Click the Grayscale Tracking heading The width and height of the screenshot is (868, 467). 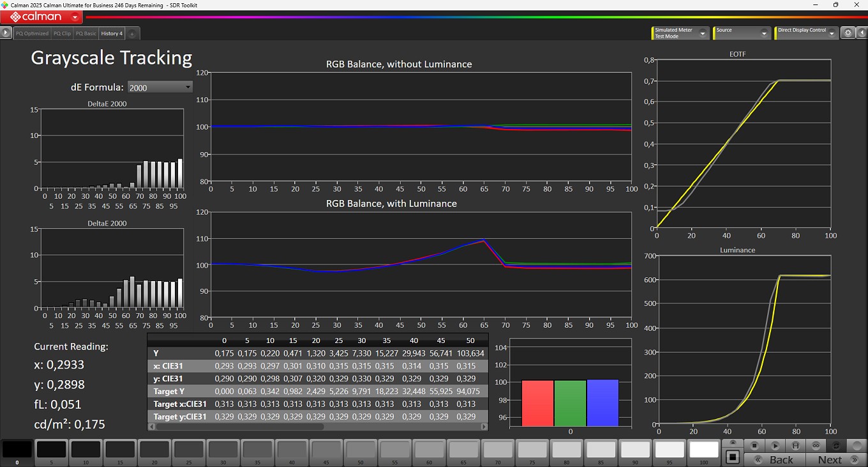point(112,57)
